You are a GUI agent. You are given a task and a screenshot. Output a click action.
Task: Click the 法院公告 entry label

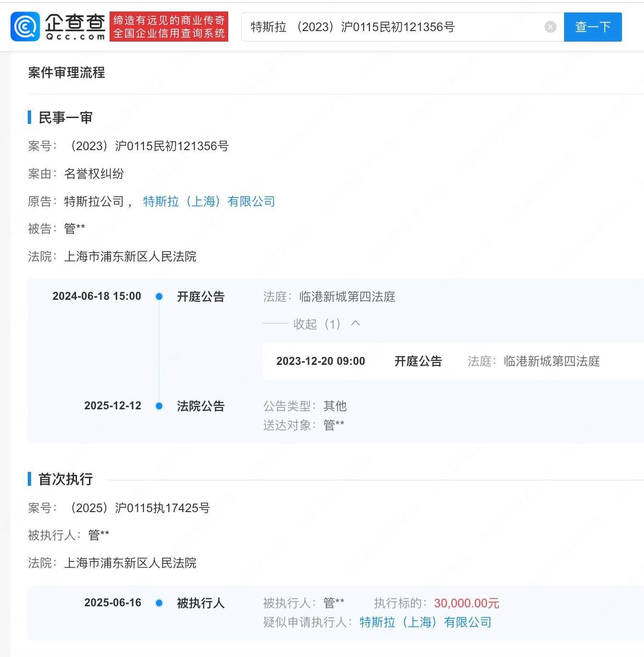200,406
